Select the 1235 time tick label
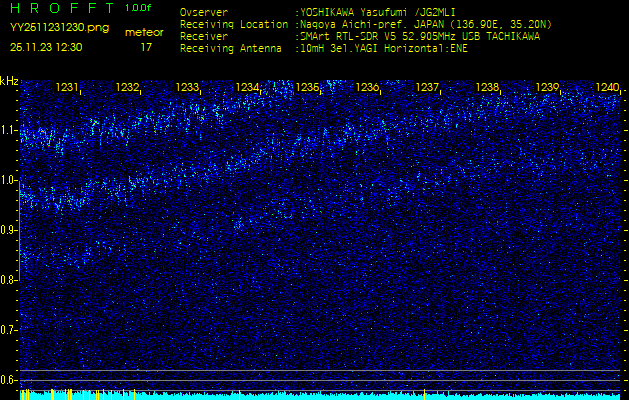Screen dimensions: 629x400 [307, 88]
